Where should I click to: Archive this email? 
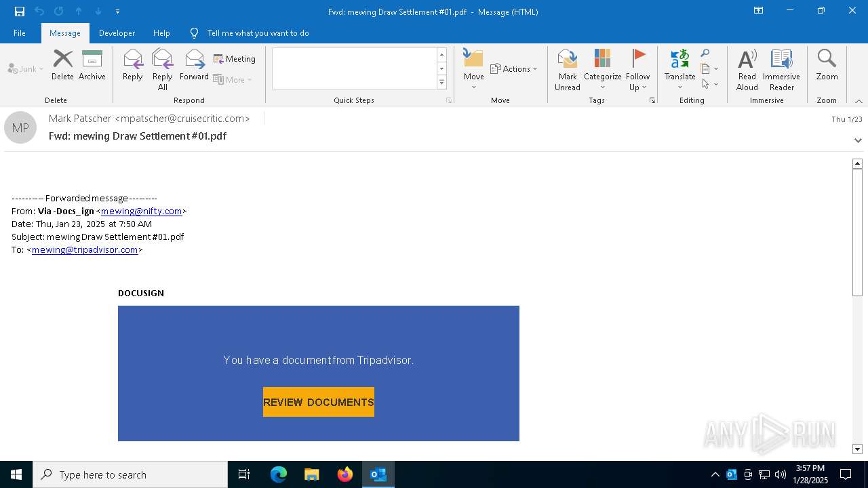(x=92, y=65)
